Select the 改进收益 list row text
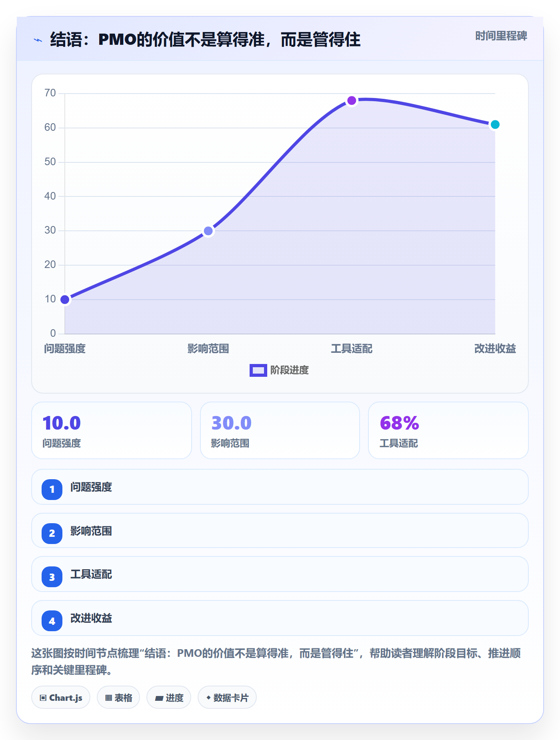The height and width of the screenshot is (740, 560). point(91,618)
